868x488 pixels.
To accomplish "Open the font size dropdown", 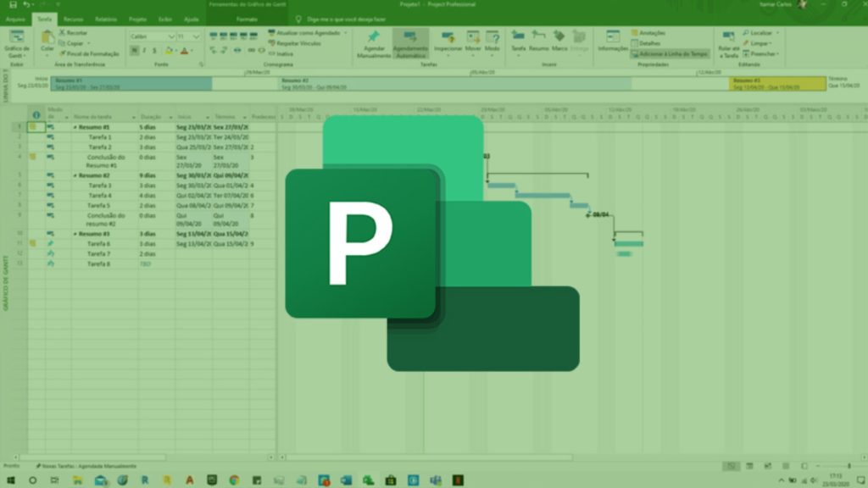I will pos(196,36).
